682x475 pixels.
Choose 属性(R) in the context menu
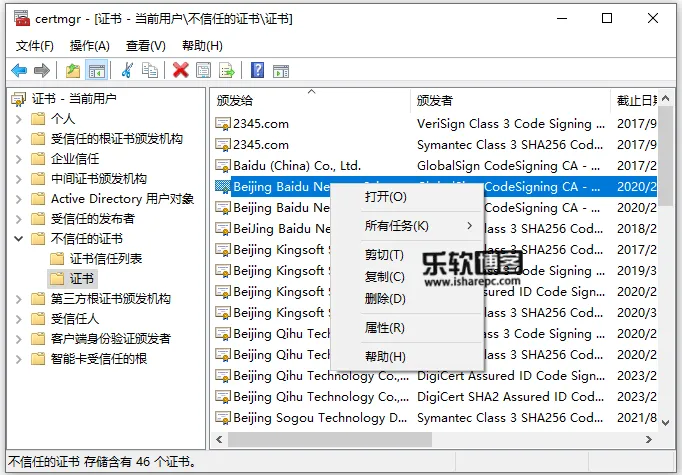coord(407,328)
